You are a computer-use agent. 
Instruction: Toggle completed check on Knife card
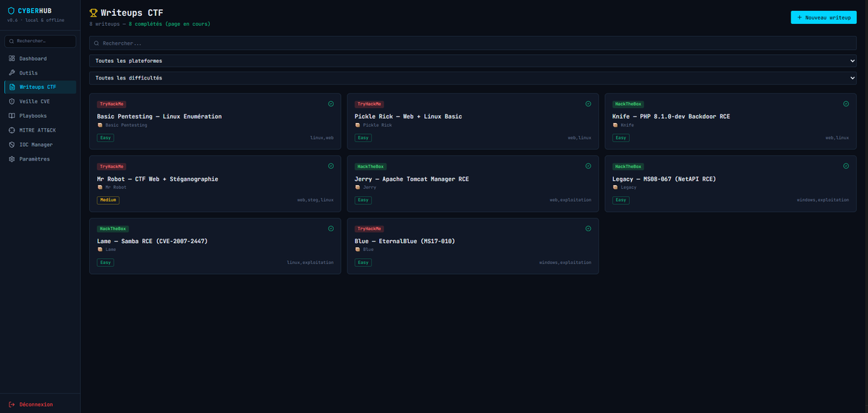pos(846,103)
